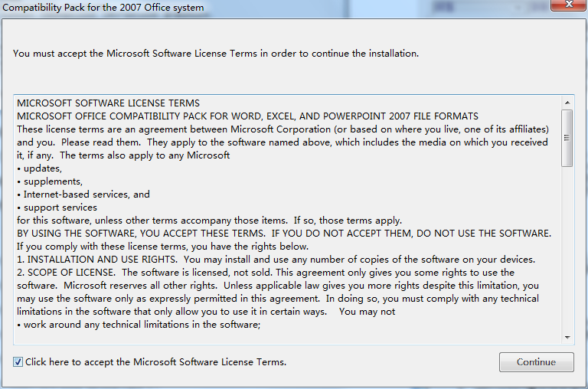Click the license text scrollbar thumb
The image size is (588, 389).
coord(567,138)
